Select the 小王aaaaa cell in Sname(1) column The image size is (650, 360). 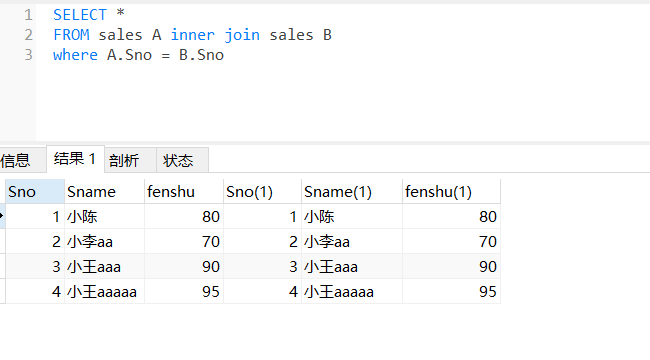[352, 292]
